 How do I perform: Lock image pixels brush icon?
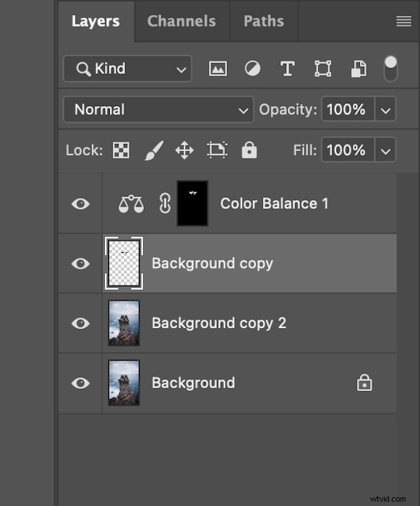(x=154, y=150)
